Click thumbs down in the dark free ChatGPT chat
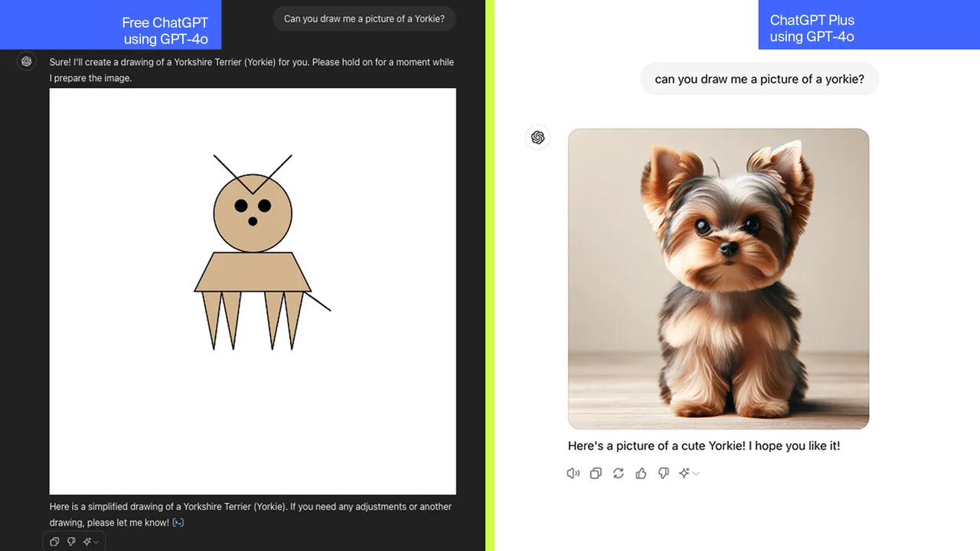 click(x=71, y=542)
